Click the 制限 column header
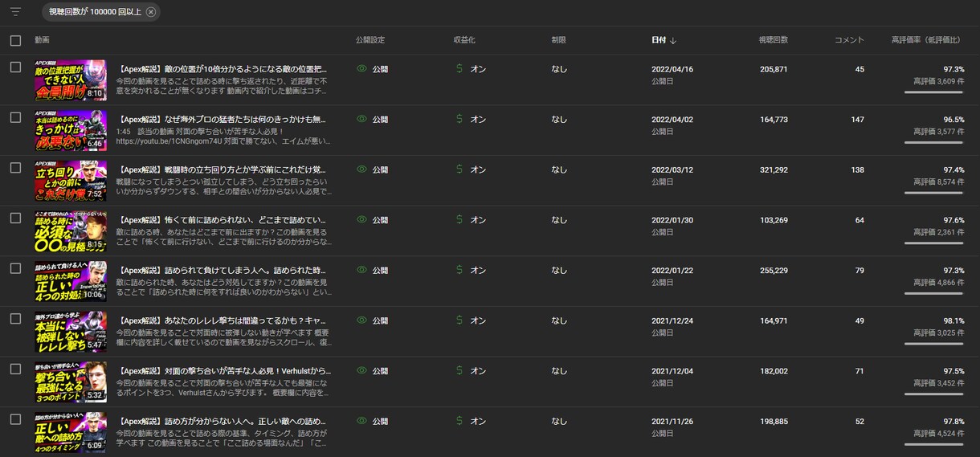Image resolution: width=980 pixels, height=457 pixels. [558, 40]
